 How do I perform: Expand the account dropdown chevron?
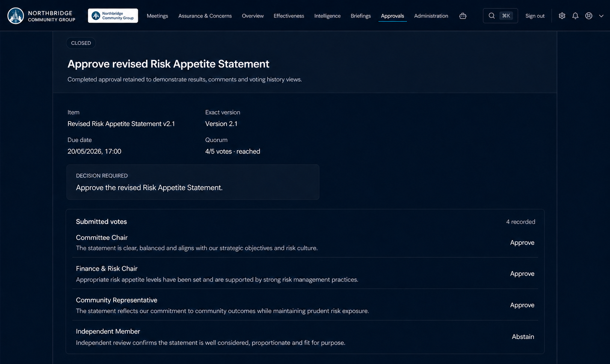click(601, 16)
